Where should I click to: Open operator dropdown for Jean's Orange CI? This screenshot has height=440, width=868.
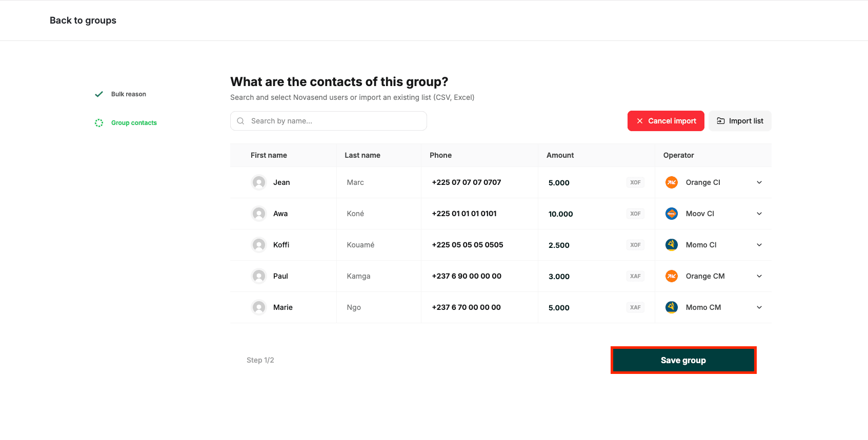point(759,182)
